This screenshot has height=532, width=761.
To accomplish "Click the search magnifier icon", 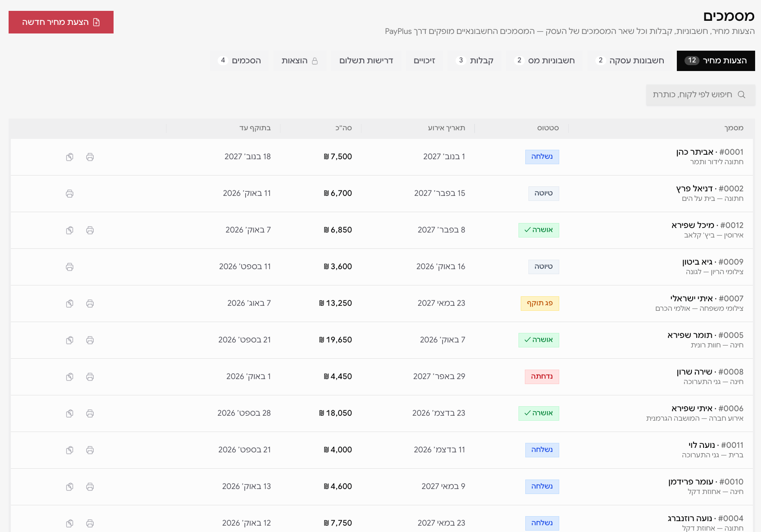I will click(742, 95).
